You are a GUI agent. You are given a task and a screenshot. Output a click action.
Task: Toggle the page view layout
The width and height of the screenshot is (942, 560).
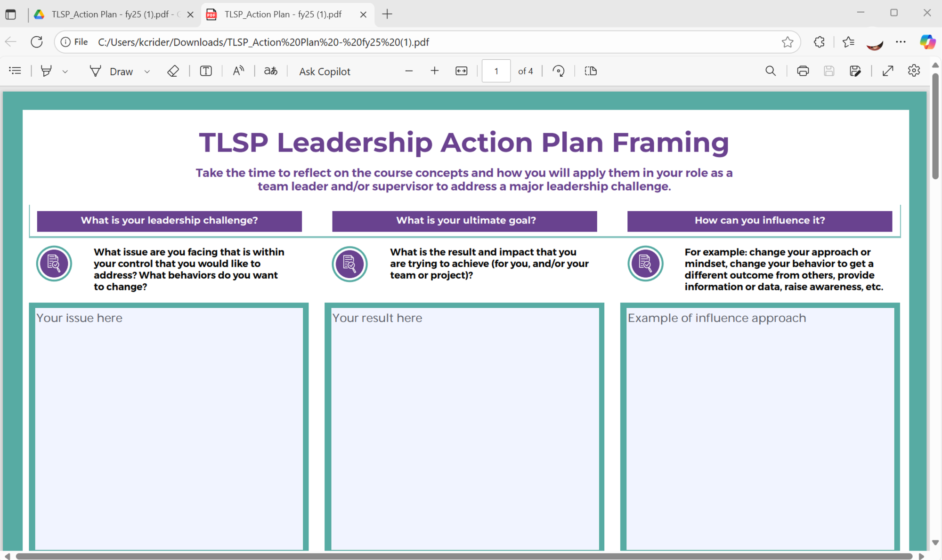[x=591, y=71]
